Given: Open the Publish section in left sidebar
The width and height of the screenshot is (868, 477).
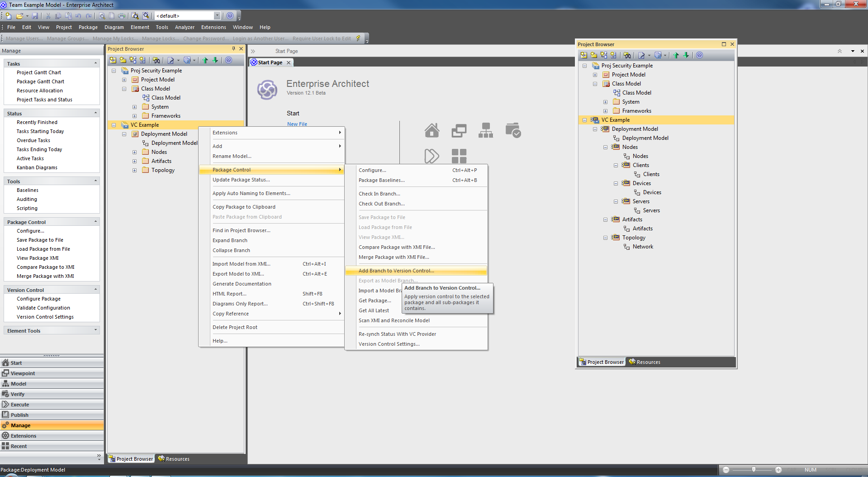Looking at the screenshot, I should [19, 415].
